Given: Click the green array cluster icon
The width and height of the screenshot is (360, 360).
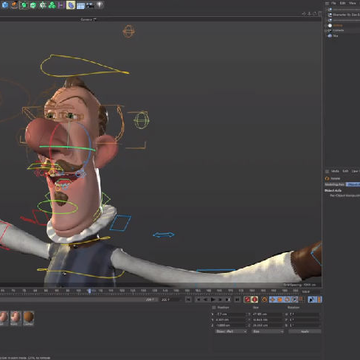Looking at the screenshot, I should coord(52,5).
